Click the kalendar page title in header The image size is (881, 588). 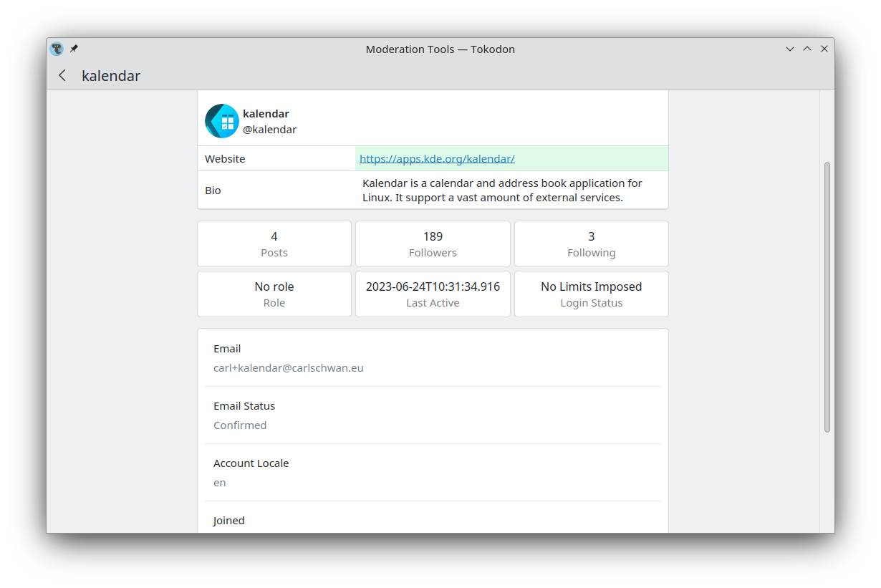coord(111,75)
